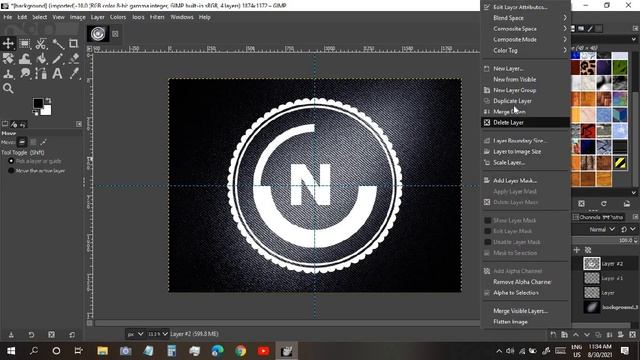This screenshot has width=640, height=360.
Task: Switch to the Channels tab
Action: (589, 217)
